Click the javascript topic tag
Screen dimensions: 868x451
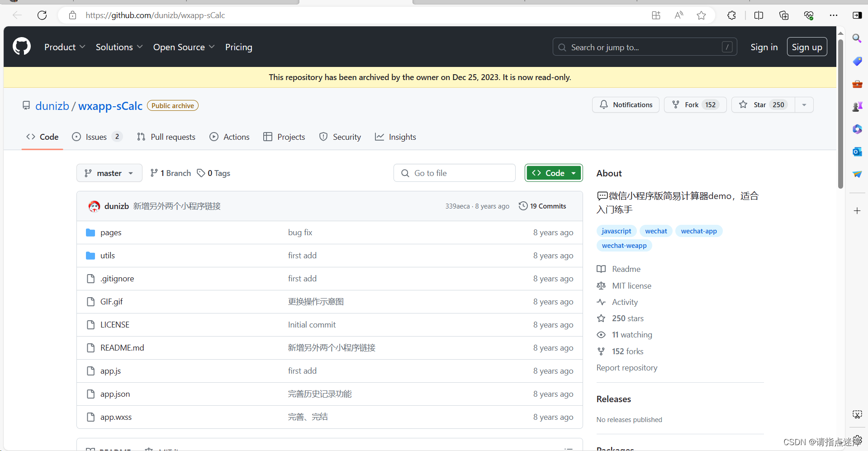[x=617, y=231]
